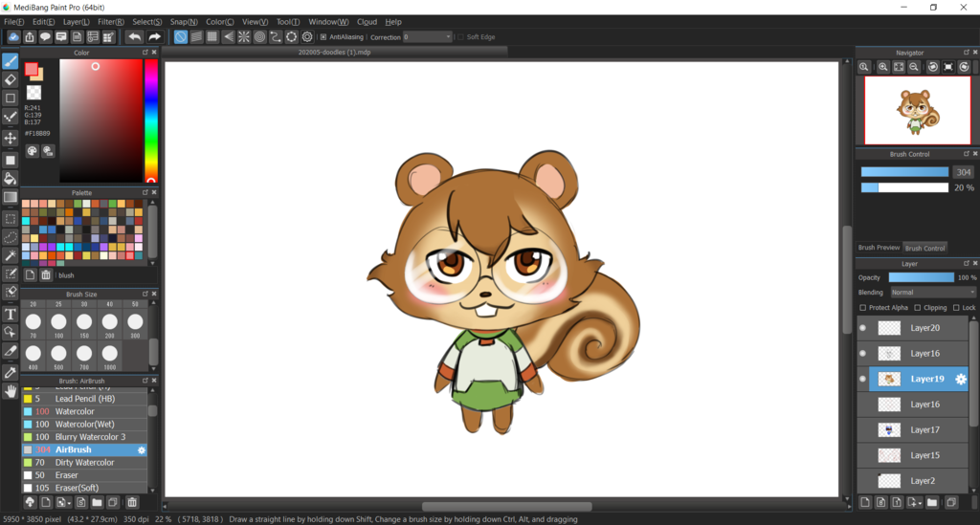
Task: Click the cloud save toolbar icon
Action: (13, 37)
